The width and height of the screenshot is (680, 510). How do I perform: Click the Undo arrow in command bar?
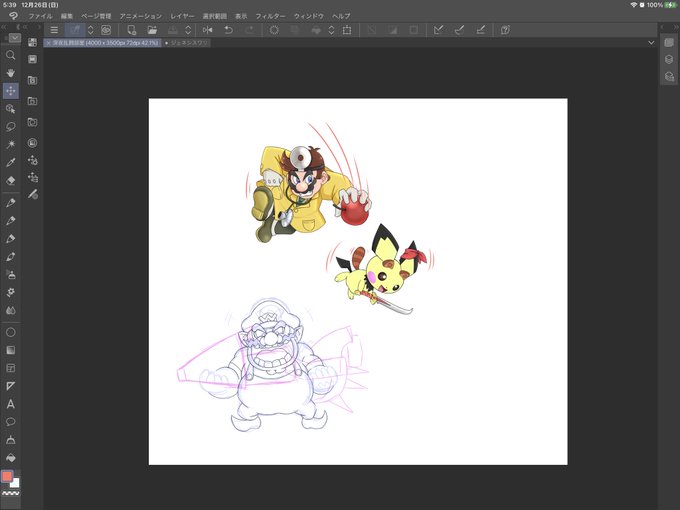pyautogui.click(x=229, y=30)
